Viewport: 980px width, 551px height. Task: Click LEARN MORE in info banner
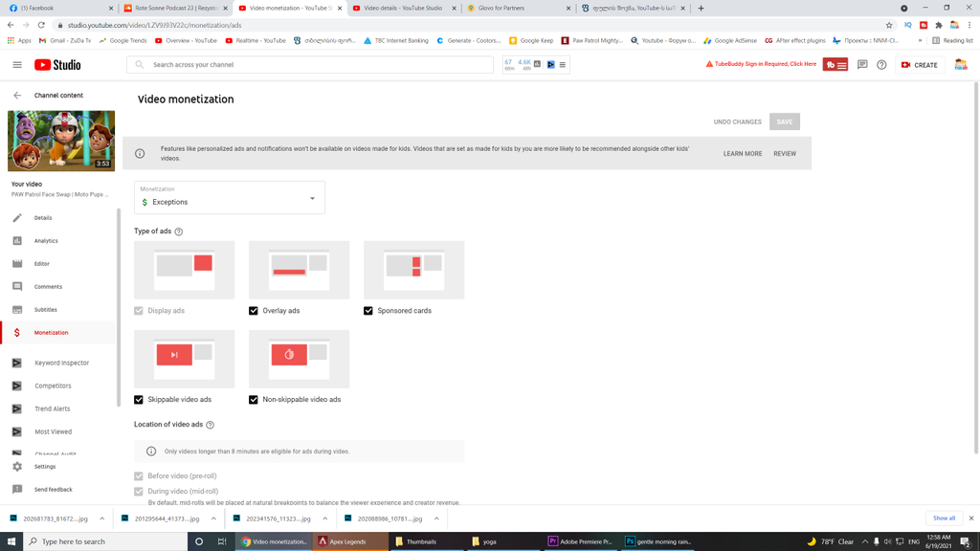[x=743, y=154]
